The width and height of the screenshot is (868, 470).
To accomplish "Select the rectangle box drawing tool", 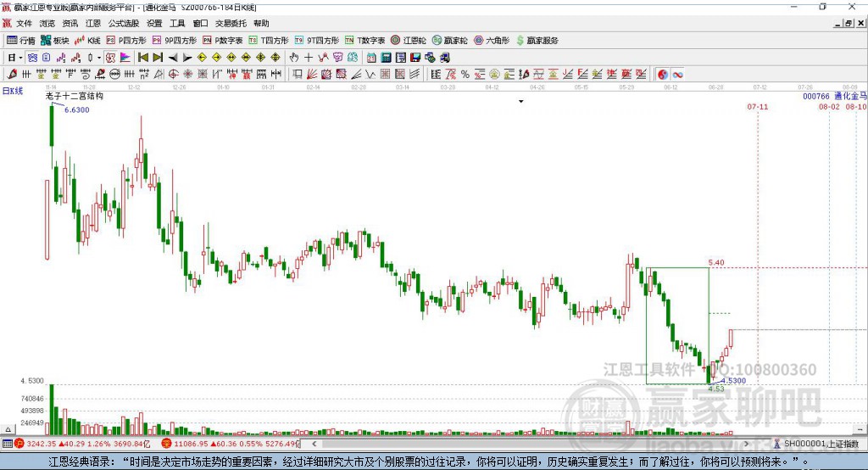I will (x=296, y=75).
